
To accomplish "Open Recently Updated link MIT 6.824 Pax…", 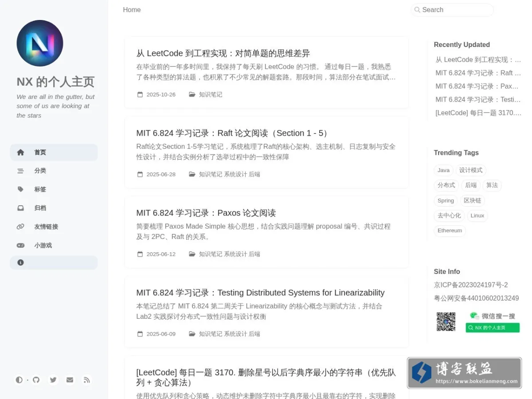I will point(477,86).
